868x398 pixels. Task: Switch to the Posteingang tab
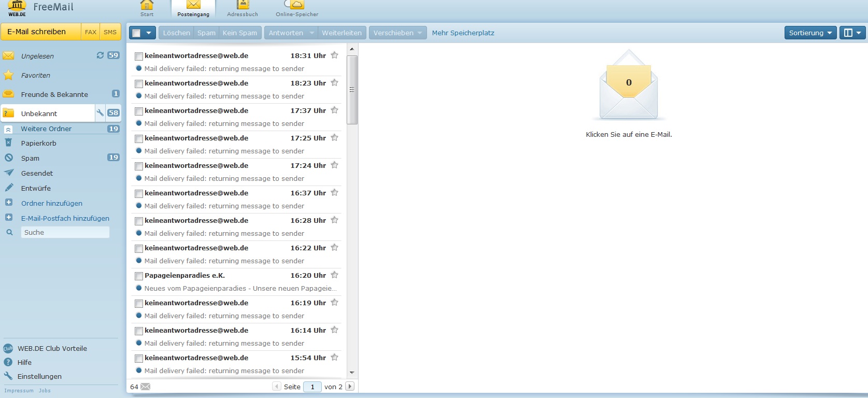click(x=193, y=9)
